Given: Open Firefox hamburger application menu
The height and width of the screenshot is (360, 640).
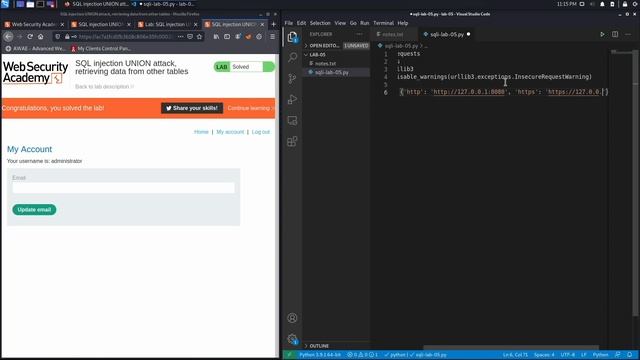Looking at the screenshot, I should coord(273,37).
